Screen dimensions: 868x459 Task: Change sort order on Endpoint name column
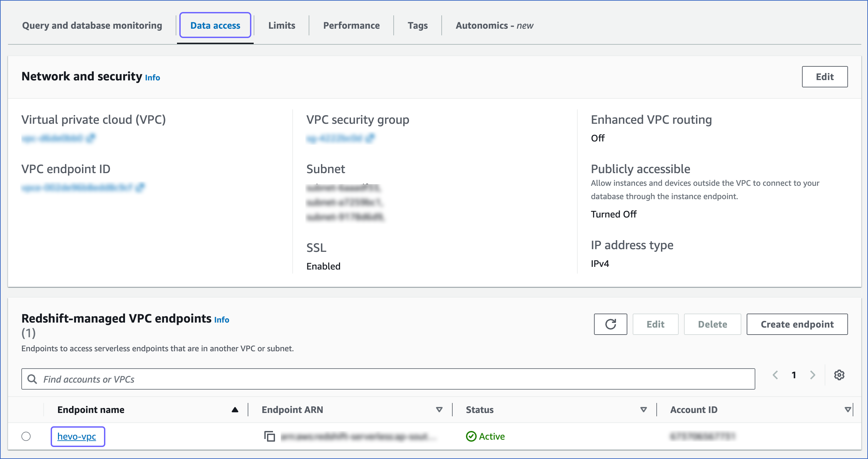click(235, 409)
